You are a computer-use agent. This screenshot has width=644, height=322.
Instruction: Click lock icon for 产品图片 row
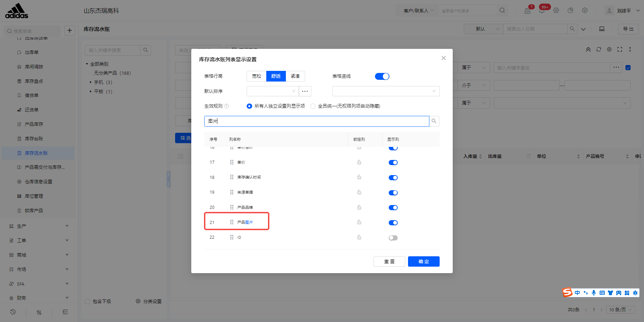click(359, 222)
